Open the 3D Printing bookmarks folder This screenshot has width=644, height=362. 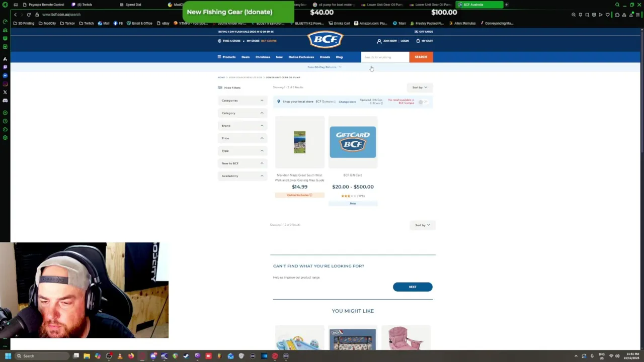pyautogui.click(x=24, y=23)
